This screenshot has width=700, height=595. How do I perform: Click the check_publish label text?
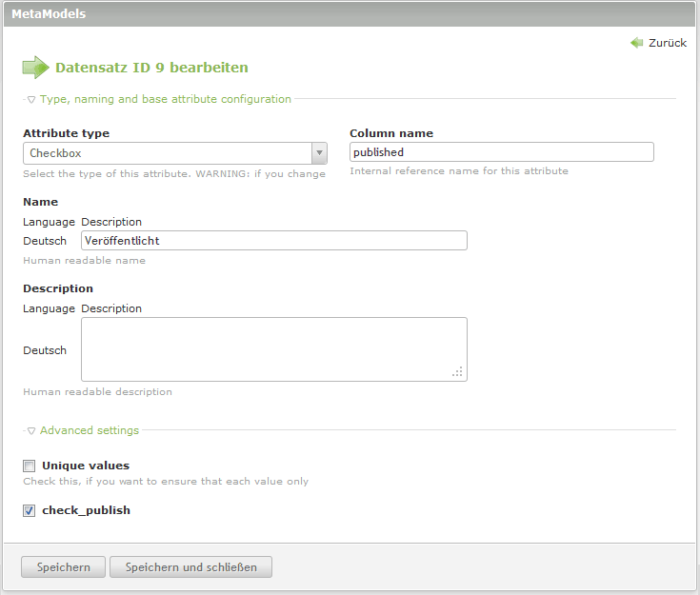click(86, 510)
